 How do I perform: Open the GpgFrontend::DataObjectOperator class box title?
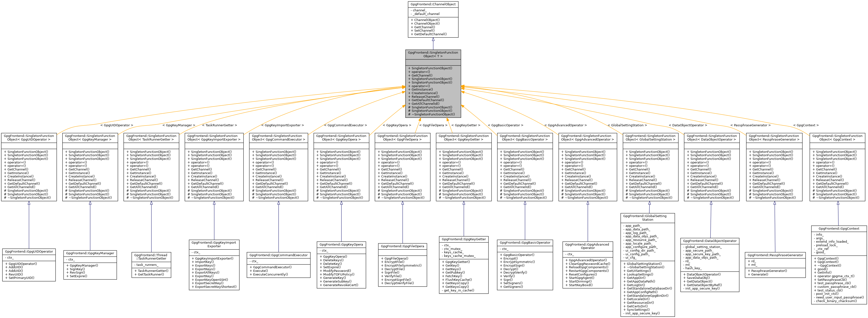click(710, 241)
